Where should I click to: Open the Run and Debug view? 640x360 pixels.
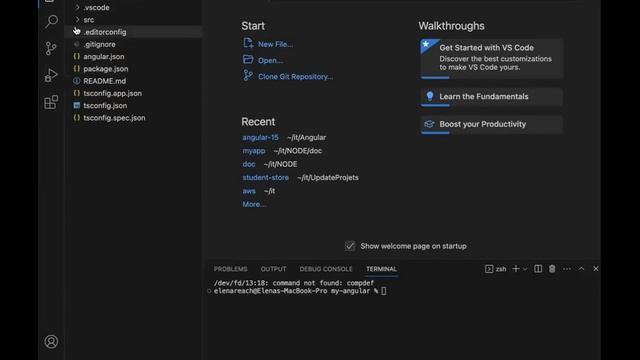(51, 75)
